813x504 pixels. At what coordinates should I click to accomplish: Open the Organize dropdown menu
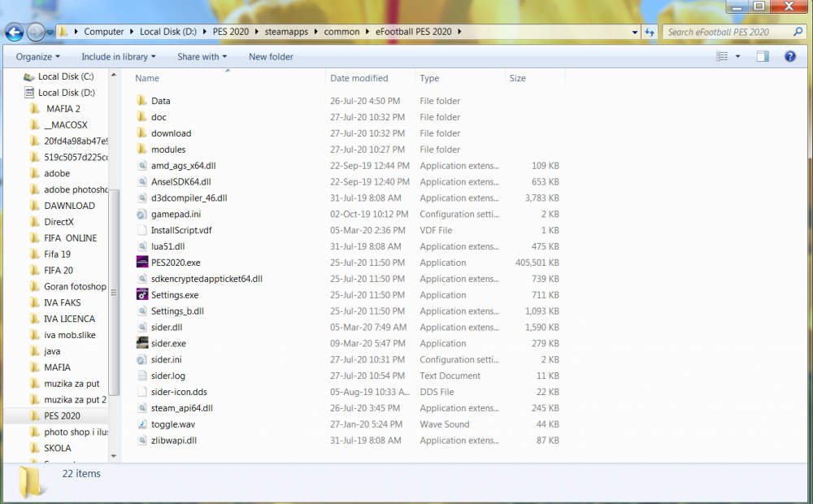pos(37,57)
